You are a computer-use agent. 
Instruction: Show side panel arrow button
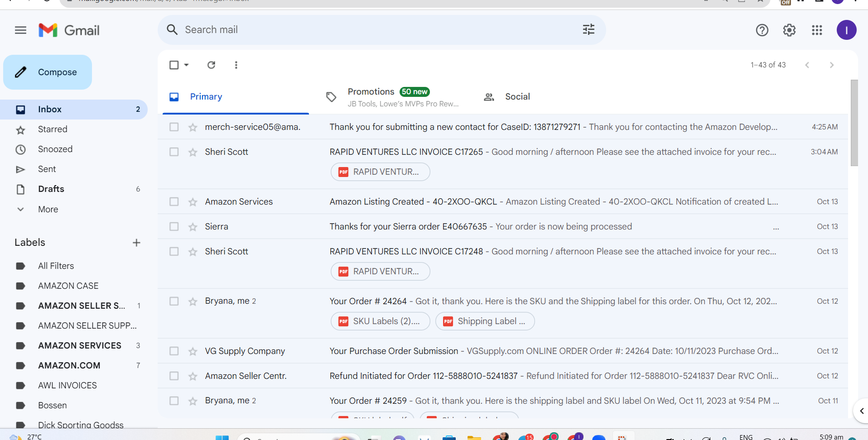pyautogui.click(x=861, y=411)
